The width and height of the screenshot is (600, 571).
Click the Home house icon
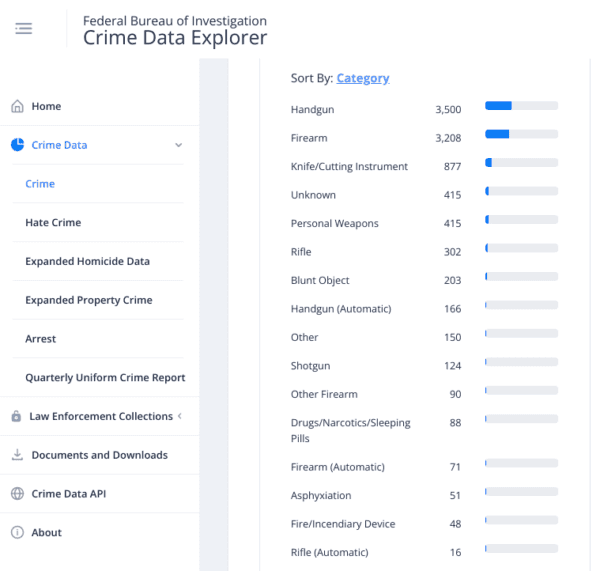tap(17, 107)
